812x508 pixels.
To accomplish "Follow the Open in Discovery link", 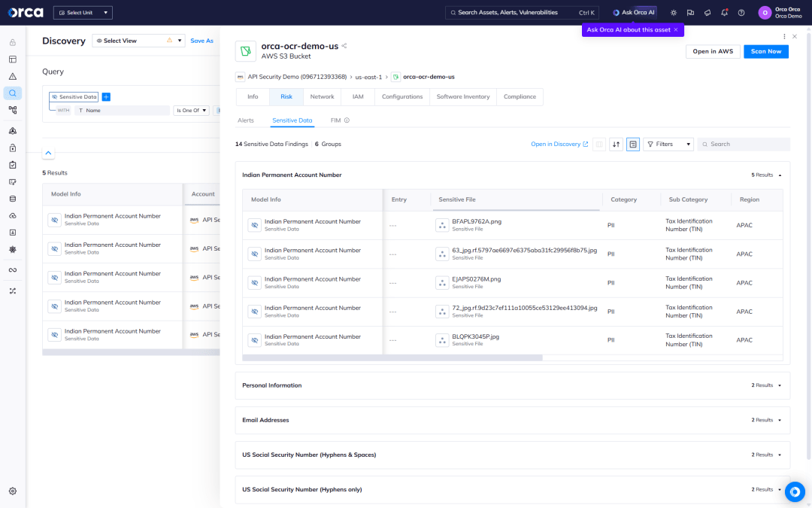I will (559, 144).
